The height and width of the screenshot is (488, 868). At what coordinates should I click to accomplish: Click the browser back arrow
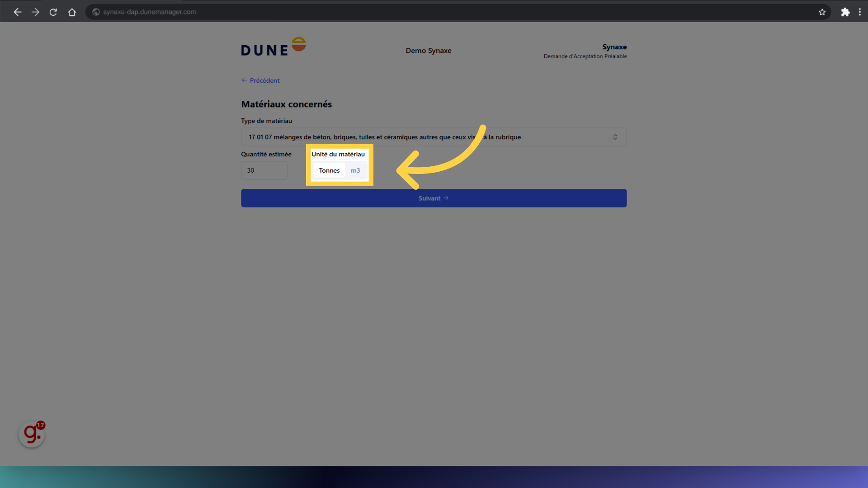18,12
